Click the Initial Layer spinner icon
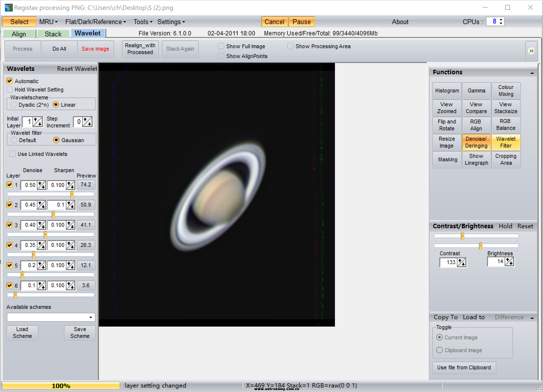This screenshot has height=392, width=543. (38, 122)
